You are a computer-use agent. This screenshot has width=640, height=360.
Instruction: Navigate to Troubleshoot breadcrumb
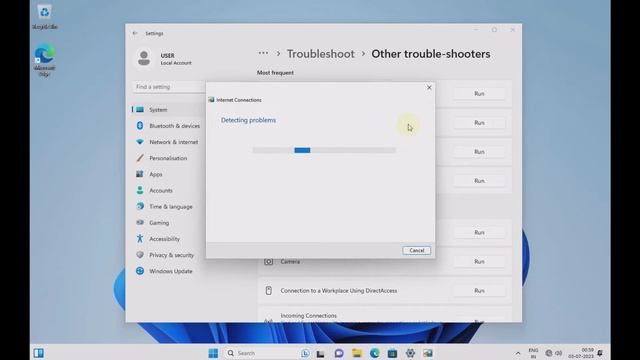tap(320, 54)
